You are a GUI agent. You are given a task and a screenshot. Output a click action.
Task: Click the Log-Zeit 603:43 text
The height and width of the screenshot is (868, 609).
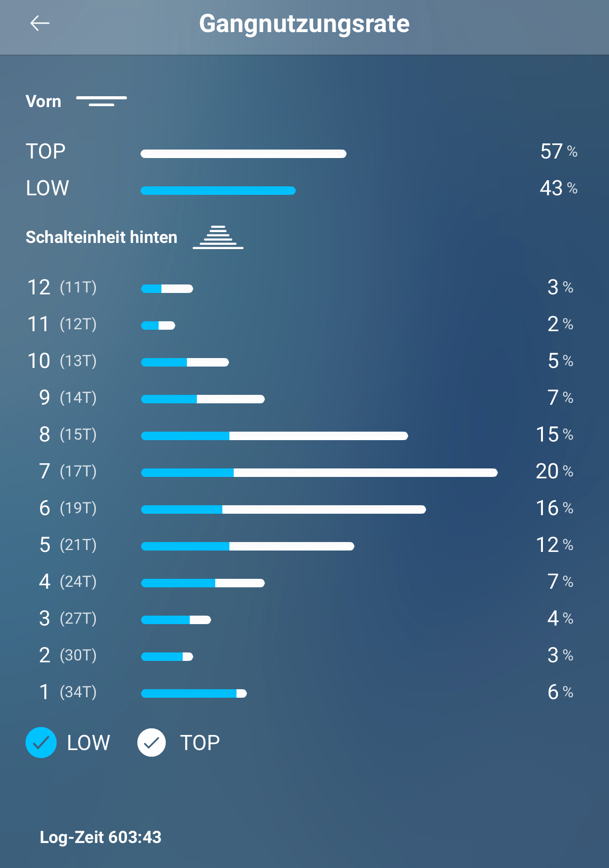(101, 837)
